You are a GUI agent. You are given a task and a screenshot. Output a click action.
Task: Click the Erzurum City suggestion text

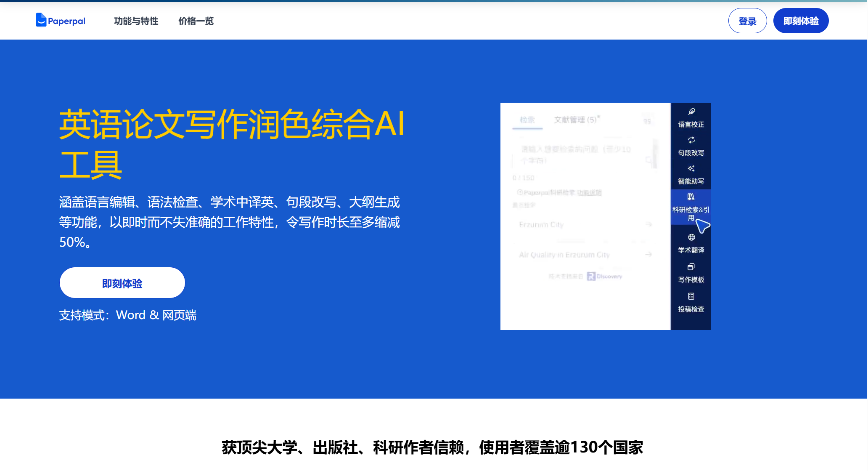[x=541, y=225]
